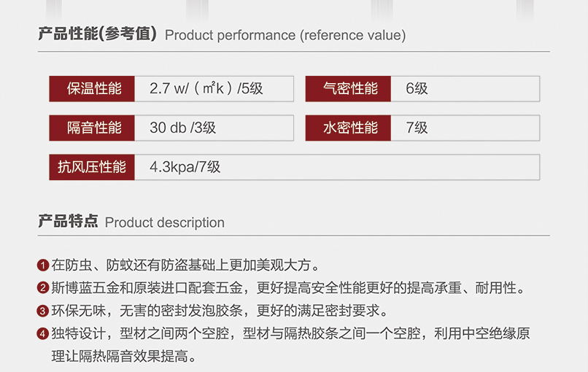Click the Product description subtitle
Image resolution: width=588 pixels, height=372 pixels.
pyautogui.click(x=165, y=222)
